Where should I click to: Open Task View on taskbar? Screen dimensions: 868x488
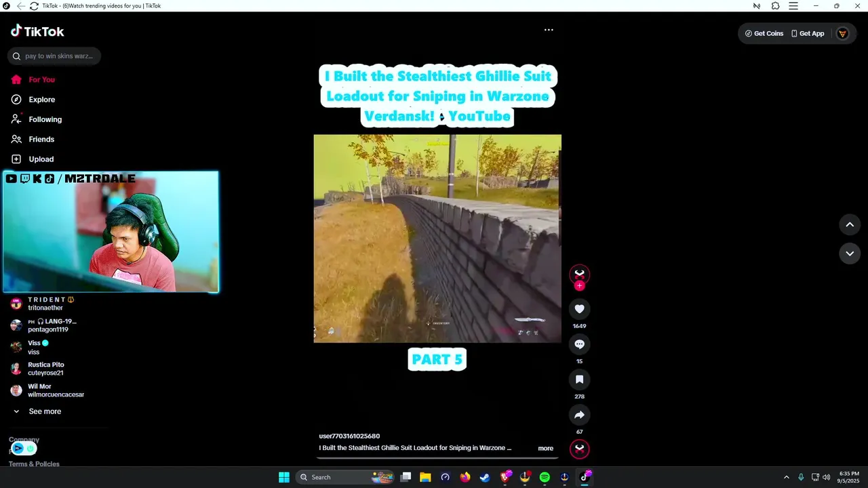[x=406, y=477]
